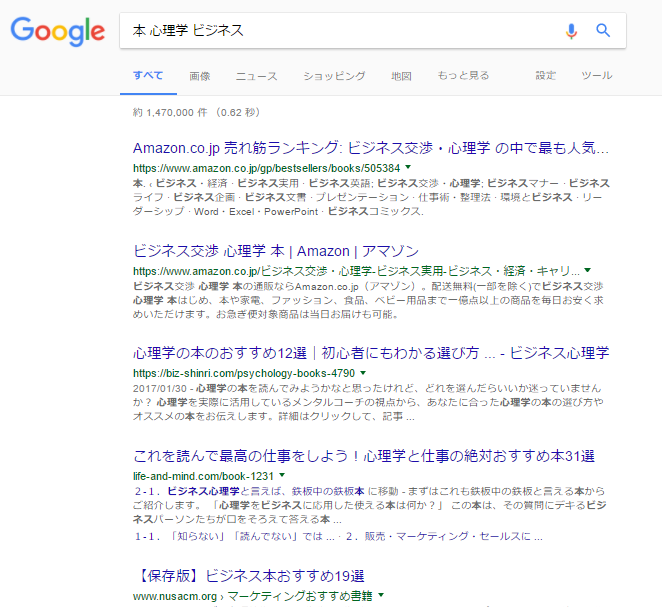Follow the 1-1. 「知らない」「読んでない」では sitelink
The image size is (662, 607).
pos(235,537)
